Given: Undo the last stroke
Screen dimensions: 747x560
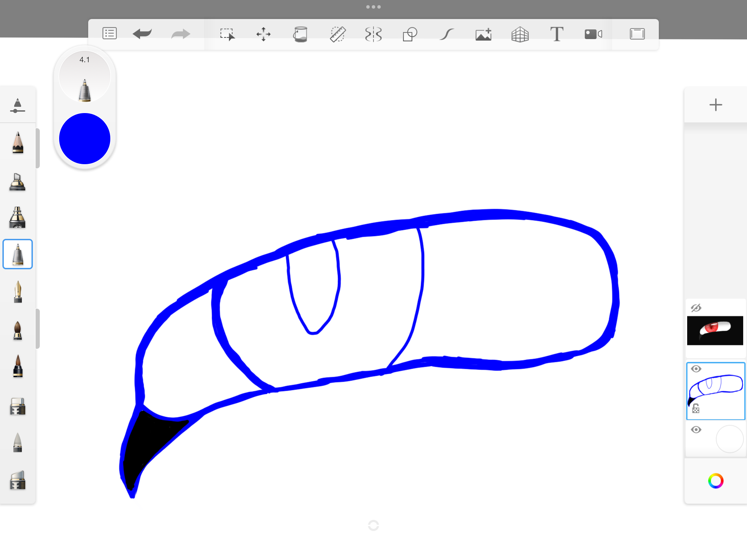Looking at the screenshot, I should 142,34.
